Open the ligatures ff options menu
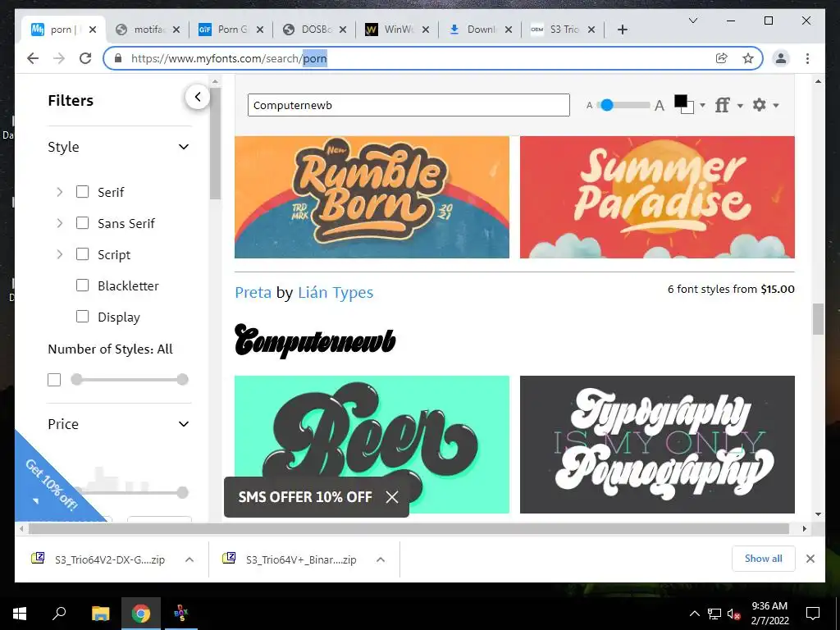Screen dimensions: 840x630 click(728, 105)
